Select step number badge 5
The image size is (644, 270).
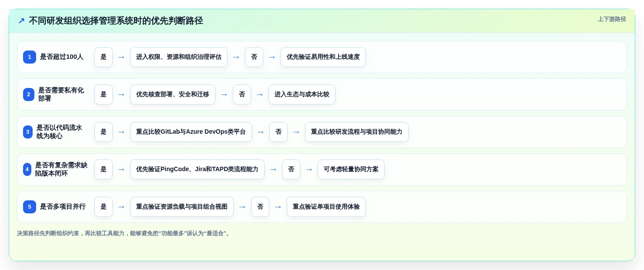[30, 207]
